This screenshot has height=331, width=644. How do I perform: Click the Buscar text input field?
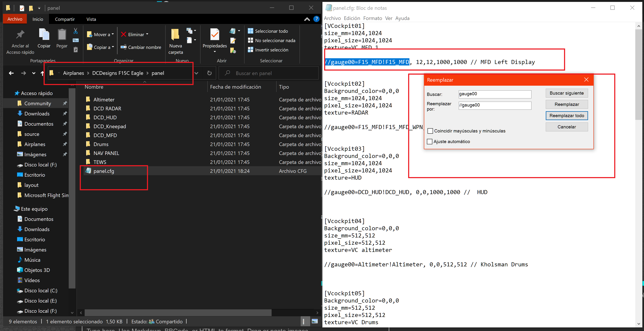click(x=494, y=94)
